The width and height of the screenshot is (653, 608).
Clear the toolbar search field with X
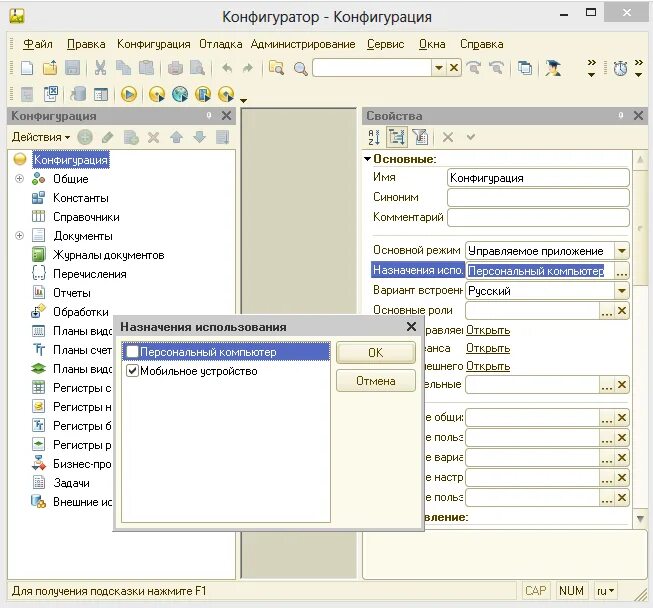click(x=454, y=67)
